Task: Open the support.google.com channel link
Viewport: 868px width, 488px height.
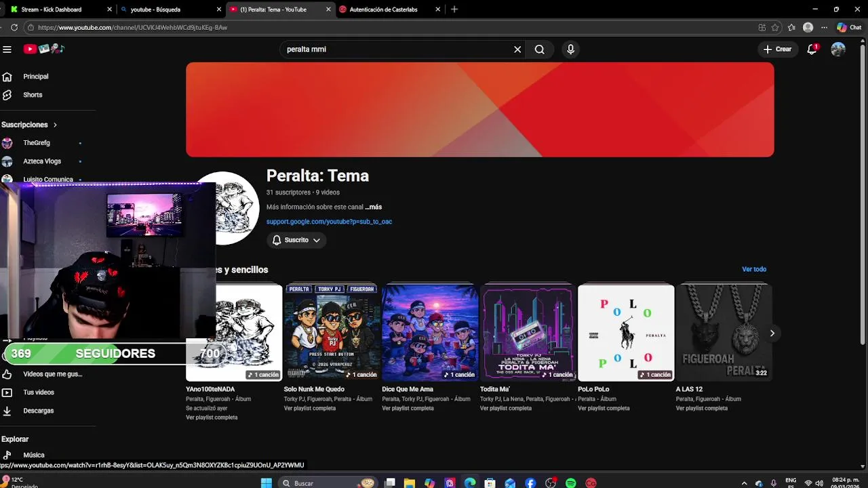Action: [x=329, y=222]
